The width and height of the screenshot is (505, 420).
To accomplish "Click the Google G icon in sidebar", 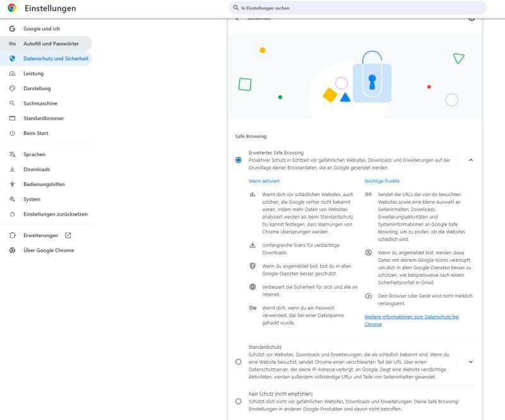I will (12, 28).
